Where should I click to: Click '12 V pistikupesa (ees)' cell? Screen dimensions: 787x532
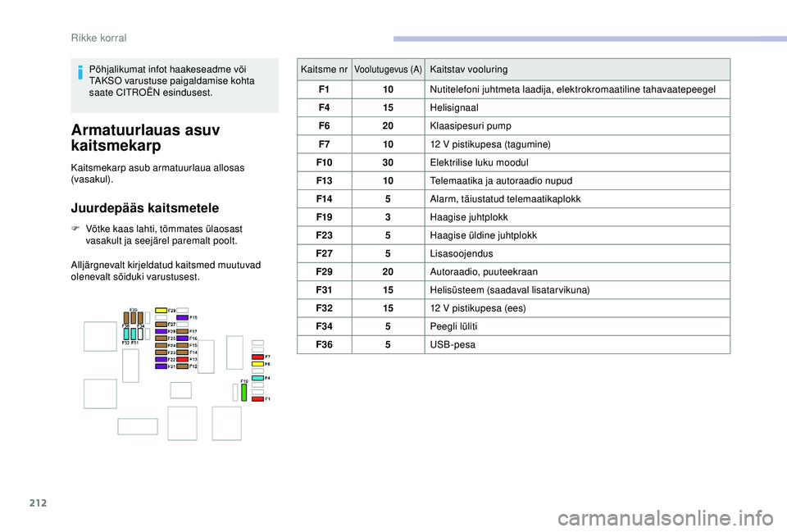pos(577,308)
